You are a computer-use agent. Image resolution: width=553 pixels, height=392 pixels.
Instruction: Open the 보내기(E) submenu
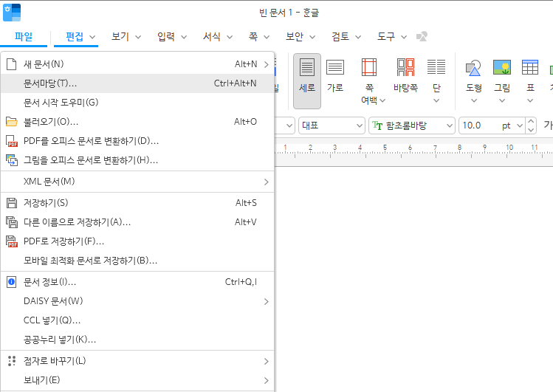pyautogui.click(x=137, y=380)
